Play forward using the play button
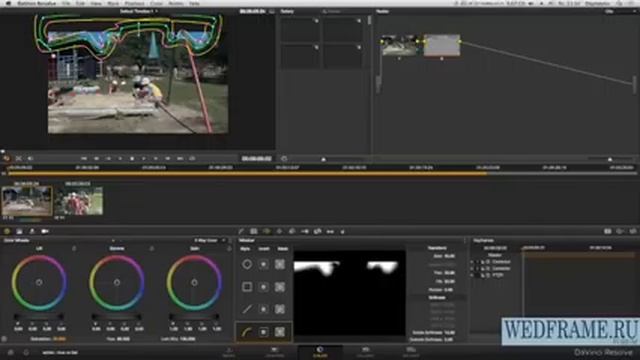The image size is (640, 360). tap(144, 158)
